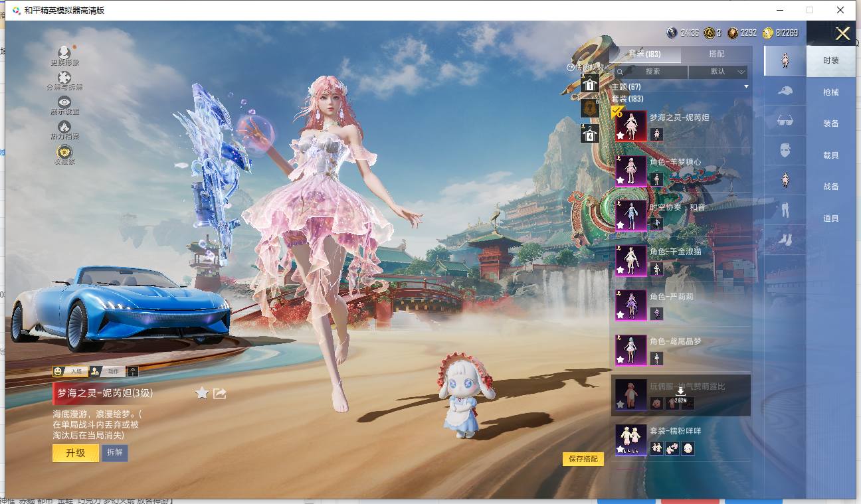Click the 拆解 dismantle button

[x=114, y=453]
